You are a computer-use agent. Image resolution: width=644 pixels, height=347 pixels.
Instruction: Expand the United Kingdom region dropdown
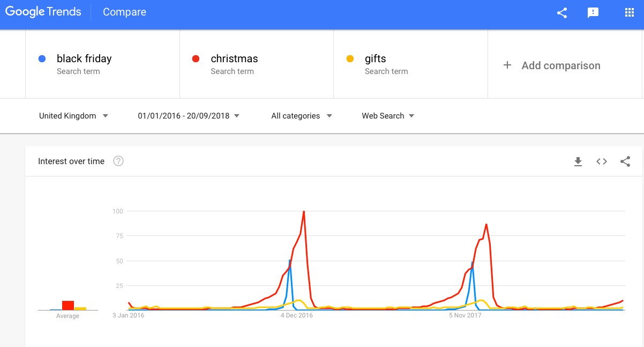[73, 116]
